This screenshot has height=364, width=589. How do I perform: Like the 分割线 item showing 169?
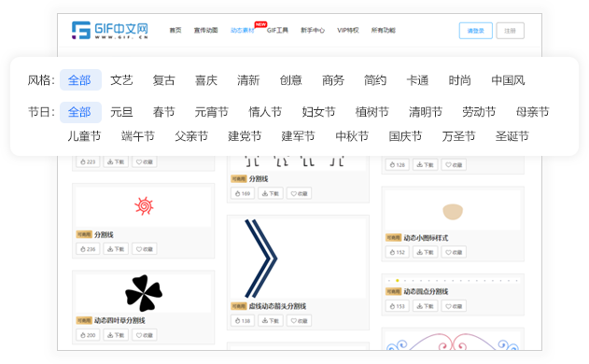coord(243,194)
